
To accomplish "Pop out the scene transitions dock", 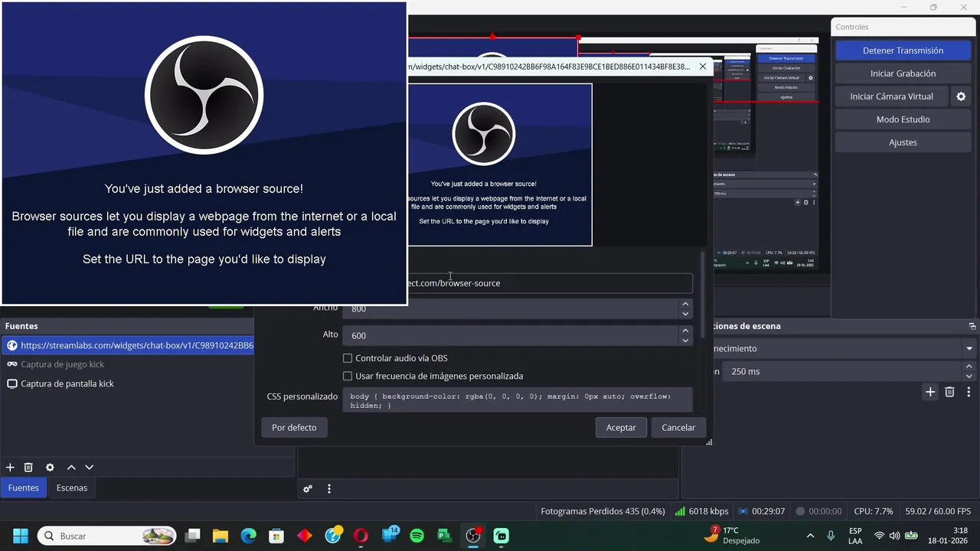I will coord(972,326).
